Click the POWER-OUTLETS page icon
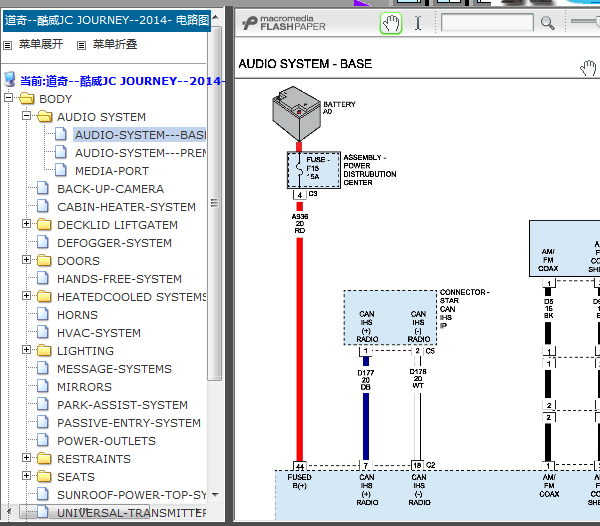Screen dimensions: 600x526 (x=43, y=440)
